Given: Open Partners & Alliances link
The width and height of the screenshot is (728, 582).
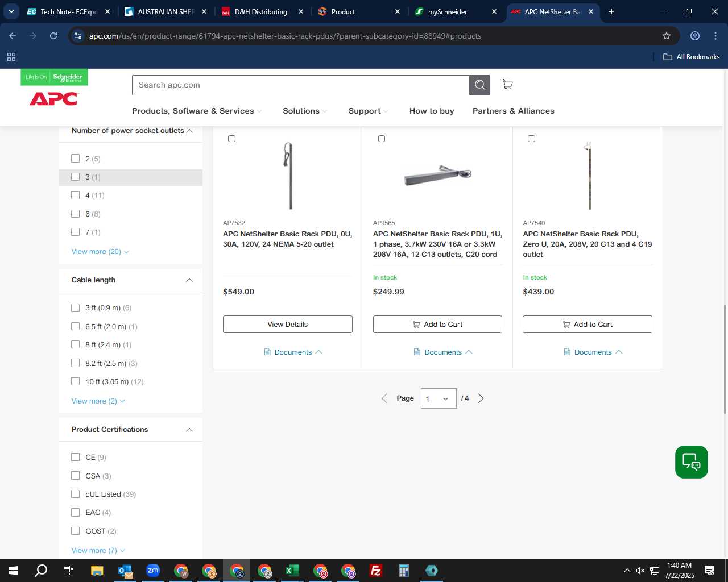Looking at the screenshot, I should click(514, 111).
